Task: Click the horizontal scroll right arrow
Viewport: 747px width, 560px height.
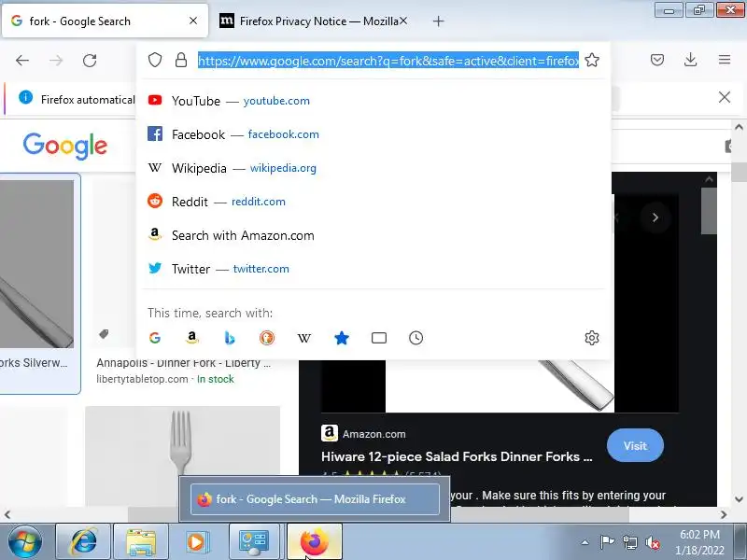Action: pos(724,515)
